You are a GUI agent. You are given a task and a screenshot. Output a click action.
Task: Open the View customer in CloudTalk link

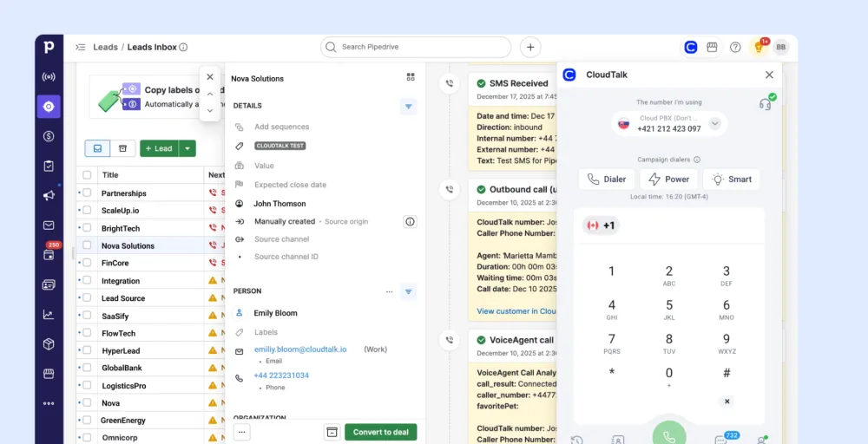pos(516,311)
